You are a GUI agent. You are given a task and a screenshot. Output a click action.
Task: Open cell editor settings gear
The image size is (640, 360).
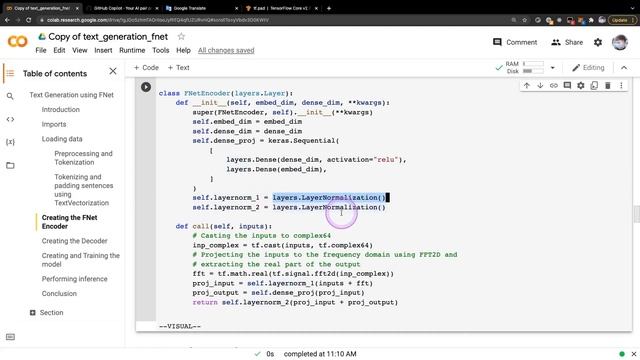(580, 85)
